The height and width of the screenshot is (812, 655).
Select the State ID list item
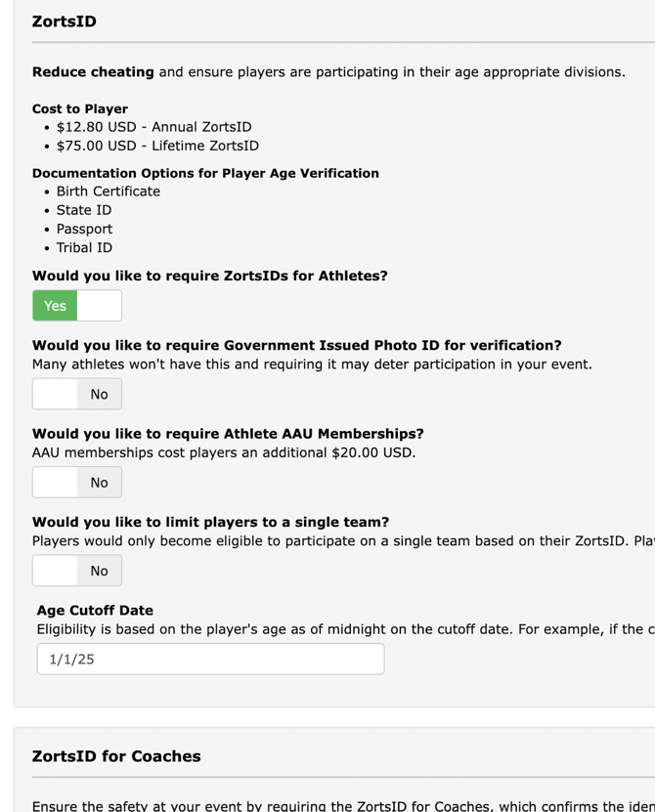pos(84,210)
